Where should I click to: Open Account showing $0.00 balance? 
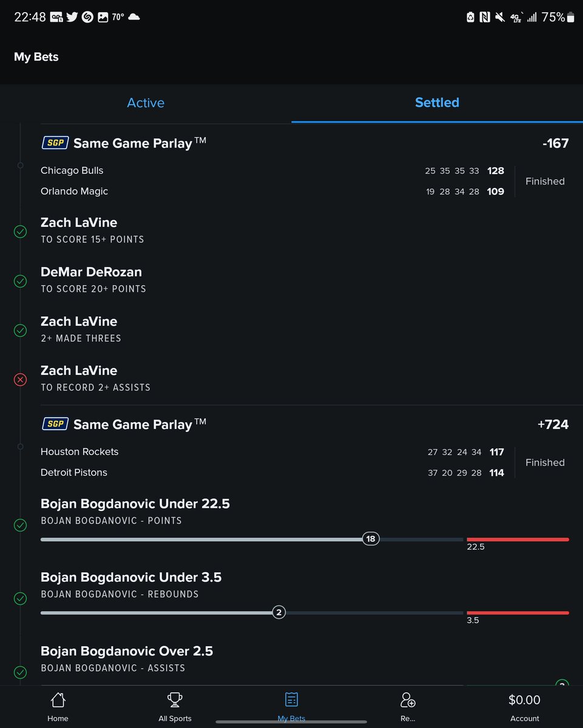[524, 707]
